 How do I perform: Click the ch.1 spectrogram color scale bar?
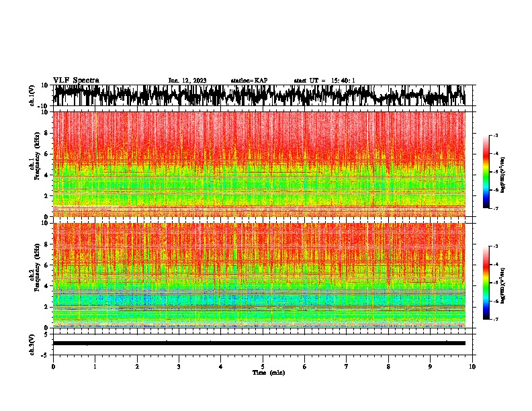486,172
